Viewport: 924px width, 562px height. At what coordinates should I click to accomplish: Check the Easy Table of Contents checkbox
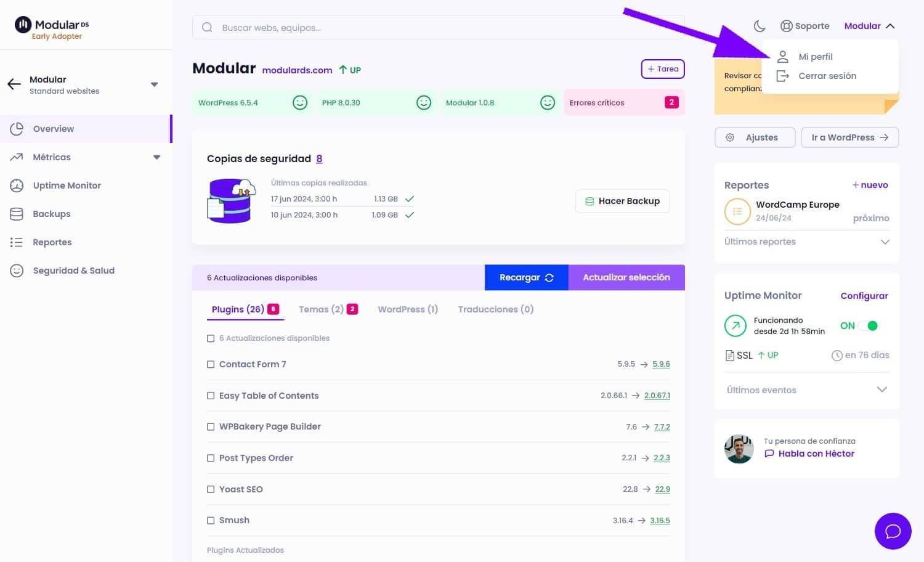click(211, 396)
